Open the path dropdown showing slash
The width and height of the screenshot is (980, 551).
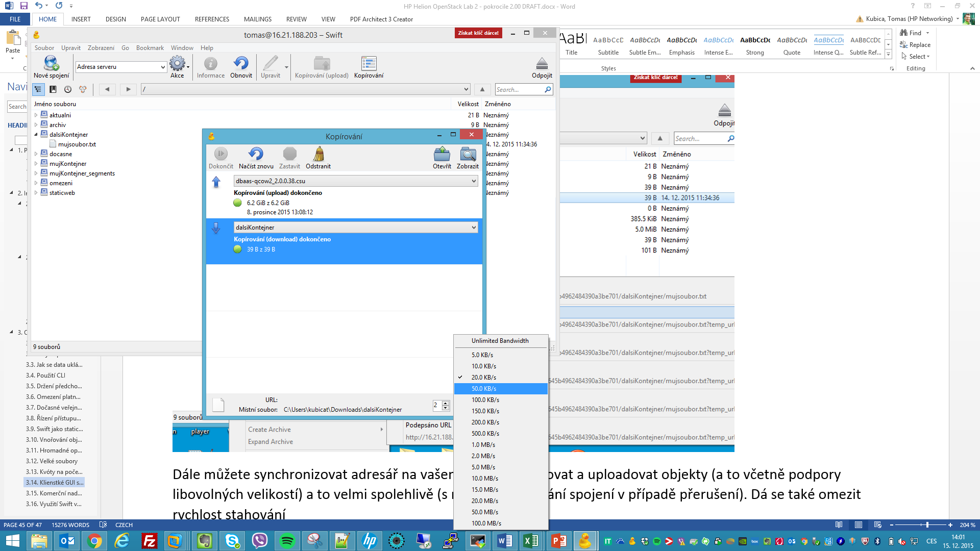467,89
